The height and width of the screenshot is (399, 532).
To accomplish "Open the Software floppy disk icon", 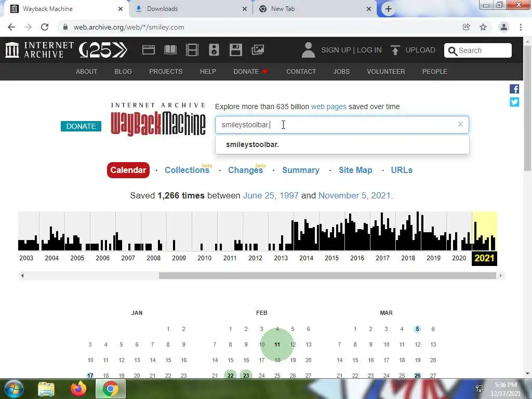I will coord(236,50).
